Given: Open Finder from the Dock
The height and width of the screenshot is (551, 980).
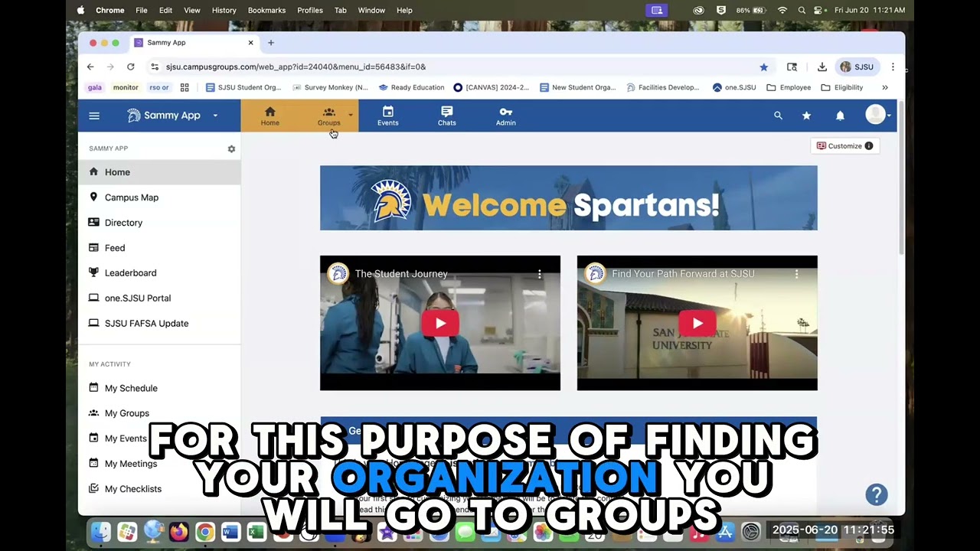Looking at the screenshot, I should [100, 531].
